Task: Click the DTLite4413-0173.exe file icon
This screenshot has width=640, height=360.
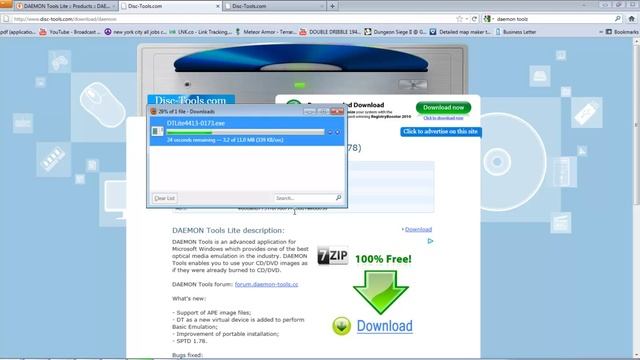Action: [x=158, y=131]
